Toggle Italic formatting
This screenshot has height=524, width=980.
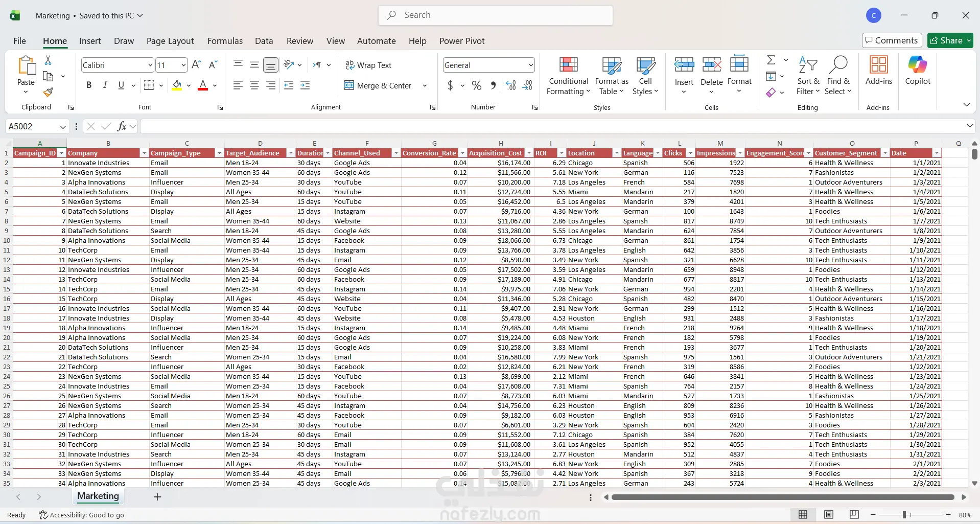coord(105,85)
